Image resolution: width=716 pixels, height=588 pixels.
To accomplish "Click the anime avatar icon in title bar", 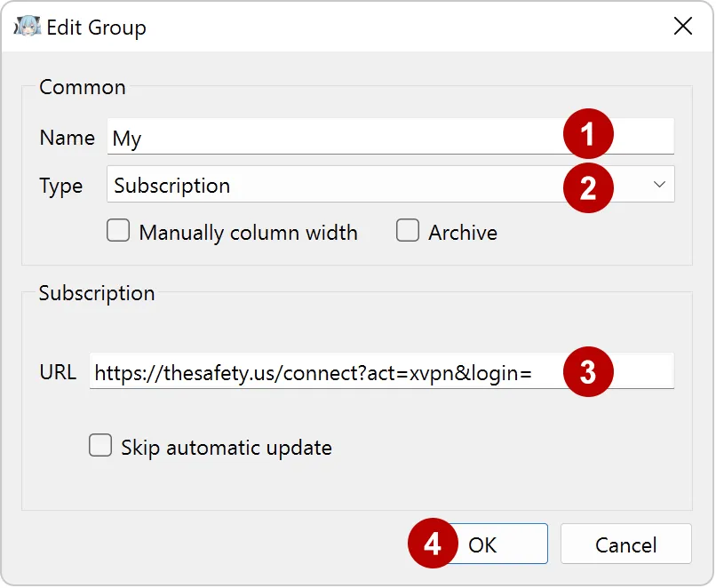I will point(27,27).
